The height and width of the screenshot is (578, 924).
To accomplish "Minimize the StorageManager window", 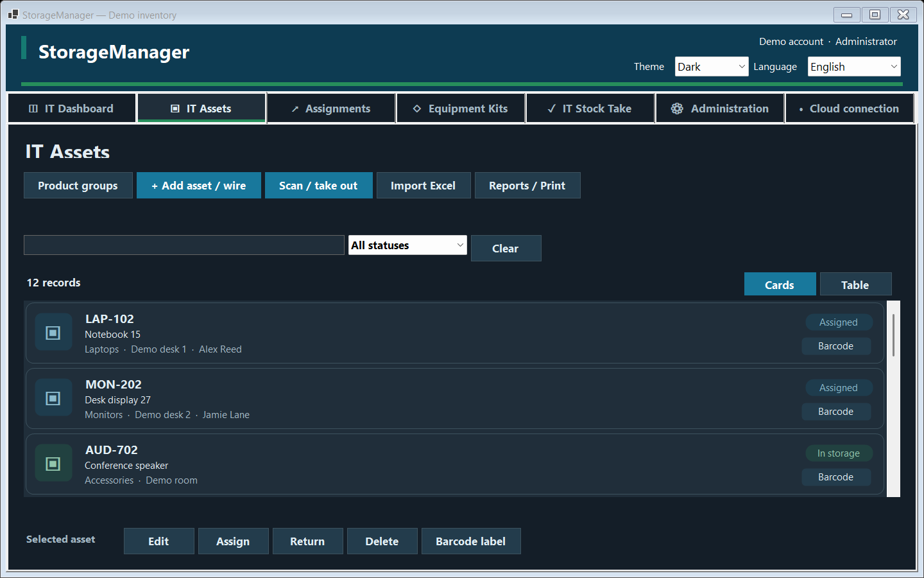I will [x=847, y=14].
